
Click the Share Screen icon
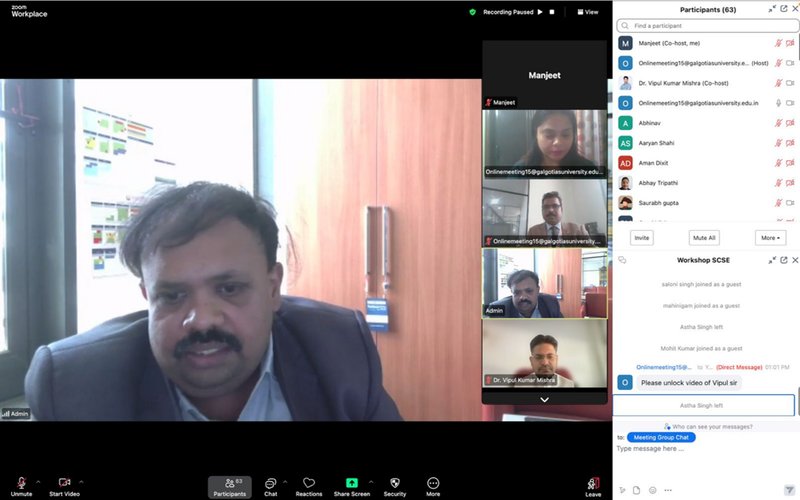coord(351,486)
